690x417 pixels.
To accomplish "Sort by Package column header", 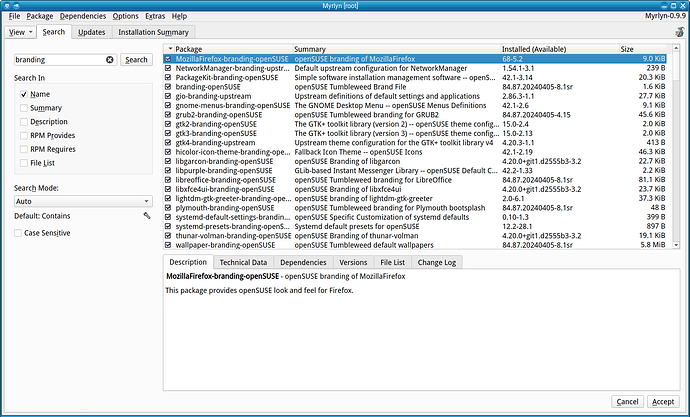I will pos(234,49).
